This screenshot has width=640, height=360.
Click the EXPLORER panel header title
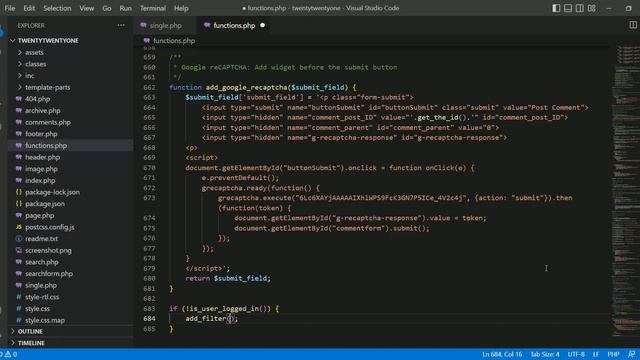tap(31, 25)
